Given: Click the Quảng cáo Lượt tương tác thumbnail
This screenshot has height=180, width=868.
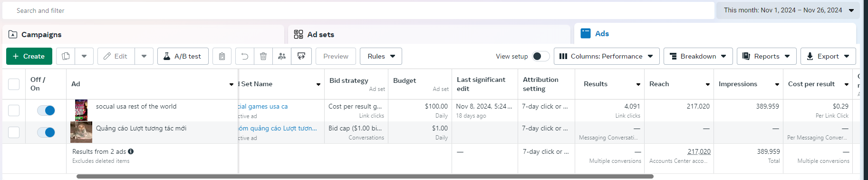Looking at the screenshot, I should (x=81, y=132).
